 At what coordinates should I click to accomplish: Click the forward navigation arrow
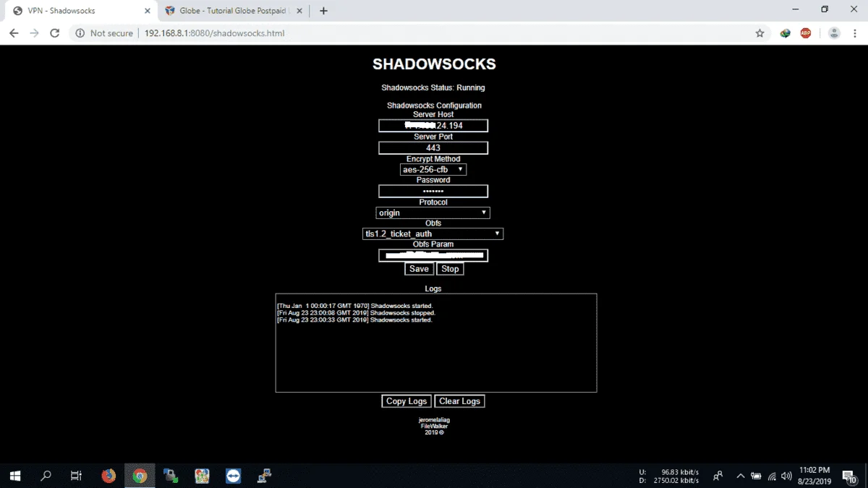[34, 33]
